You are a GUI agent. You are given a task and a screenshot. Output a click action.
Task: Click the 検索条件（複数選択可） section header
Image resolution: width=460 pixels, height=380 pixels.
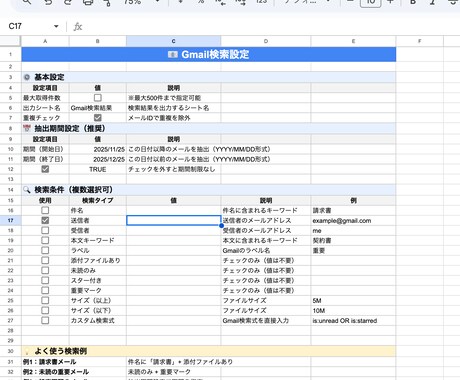209,190
